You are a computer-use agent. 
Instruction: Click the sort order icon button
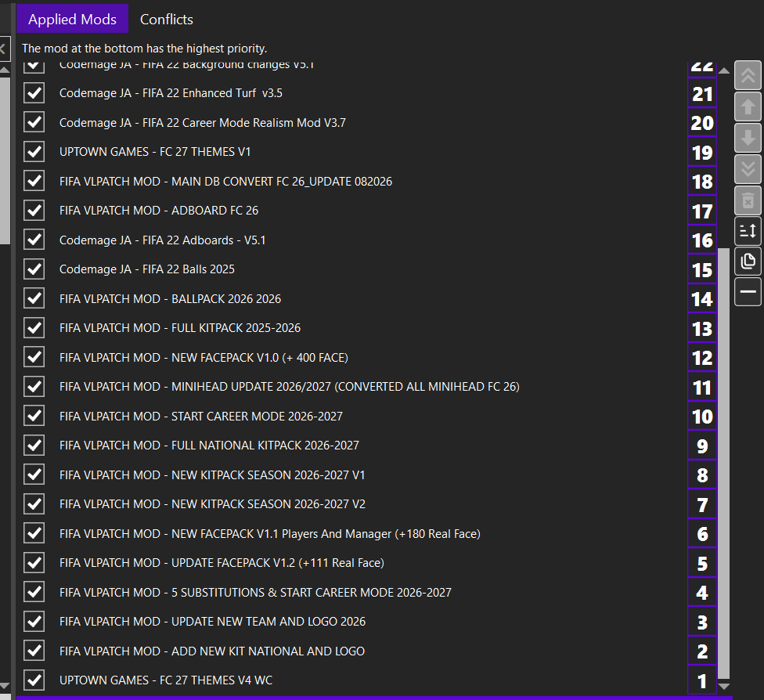coord(748,231)
